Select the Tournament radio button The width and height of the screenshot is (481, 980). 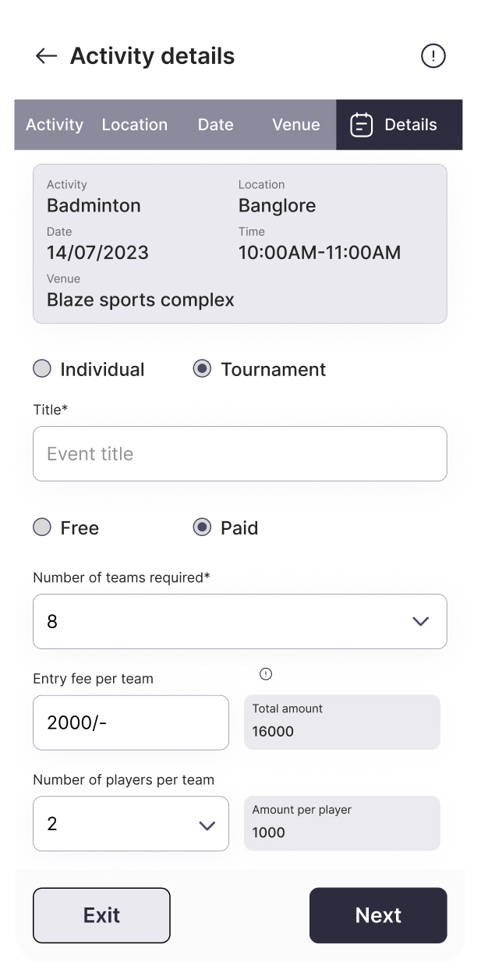pyautogui.click(x=202, y=369)
